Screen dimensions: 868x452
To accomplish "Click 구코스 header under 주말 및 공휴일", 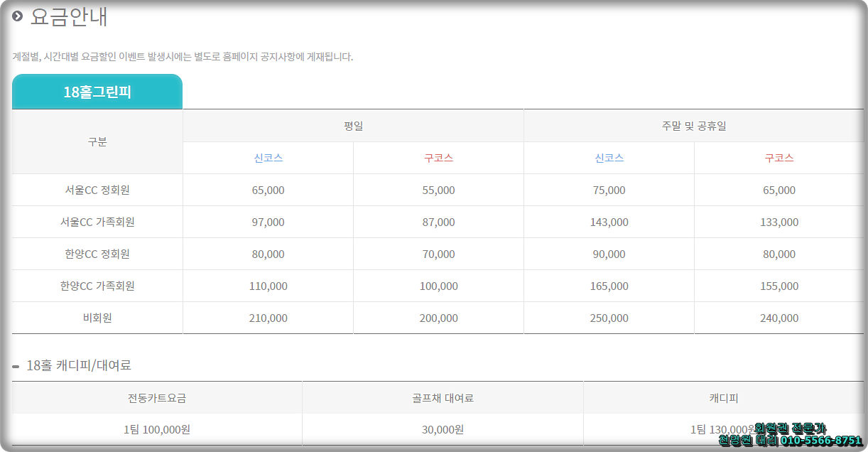I will coord(779,158).
